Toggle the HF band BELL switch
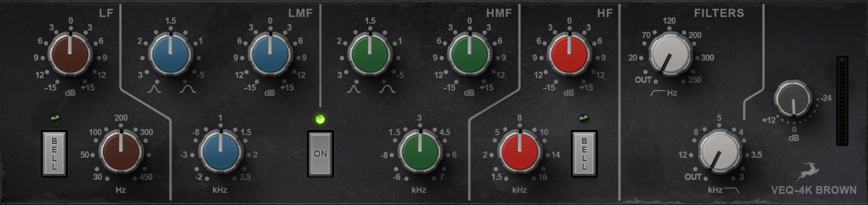This screenshot has width=868, height=205. 584,154
